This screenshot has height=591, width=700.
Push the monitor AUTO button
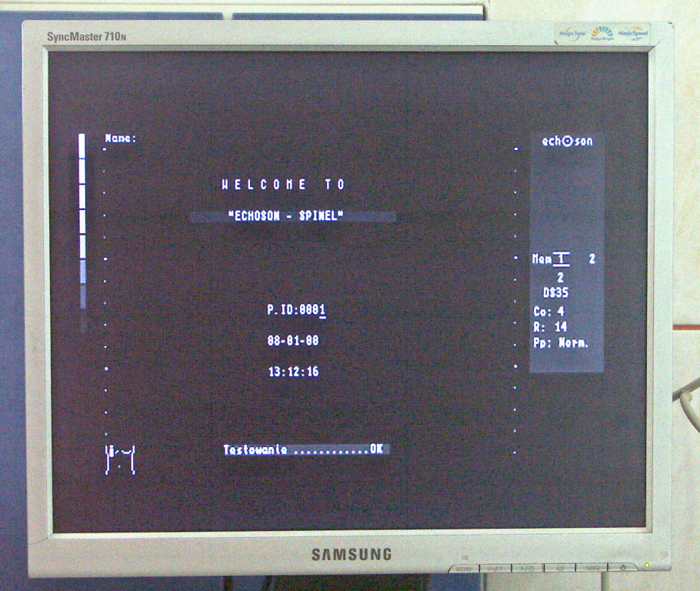click(x=592, y=568)
